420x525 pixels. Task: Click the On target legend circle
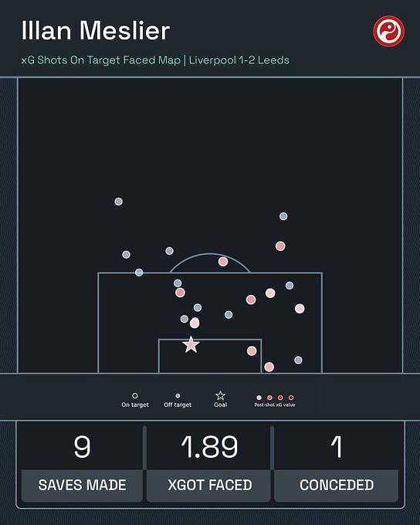tap(135, 396)
